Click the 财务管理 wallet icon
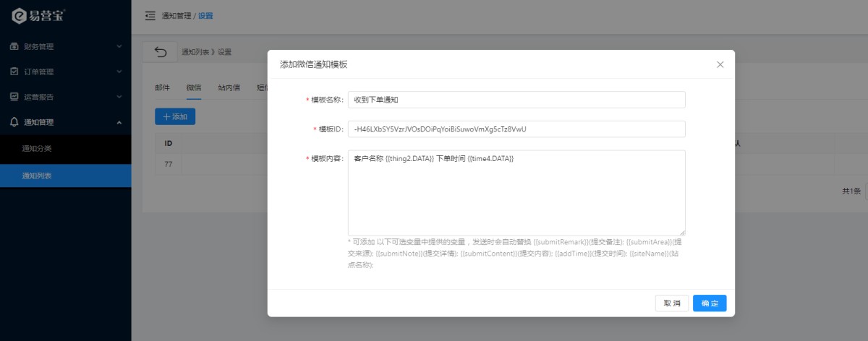 click(x=14, y=47)
